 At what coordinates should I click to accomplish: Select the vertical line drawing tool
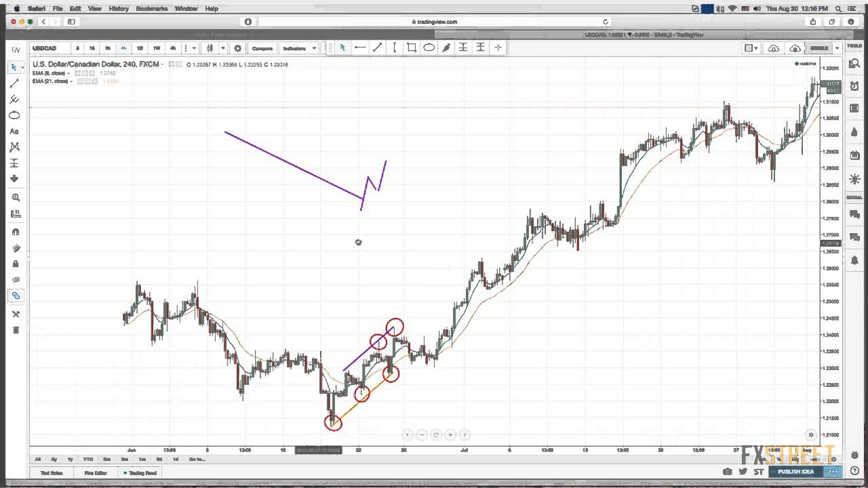[395, 47]
